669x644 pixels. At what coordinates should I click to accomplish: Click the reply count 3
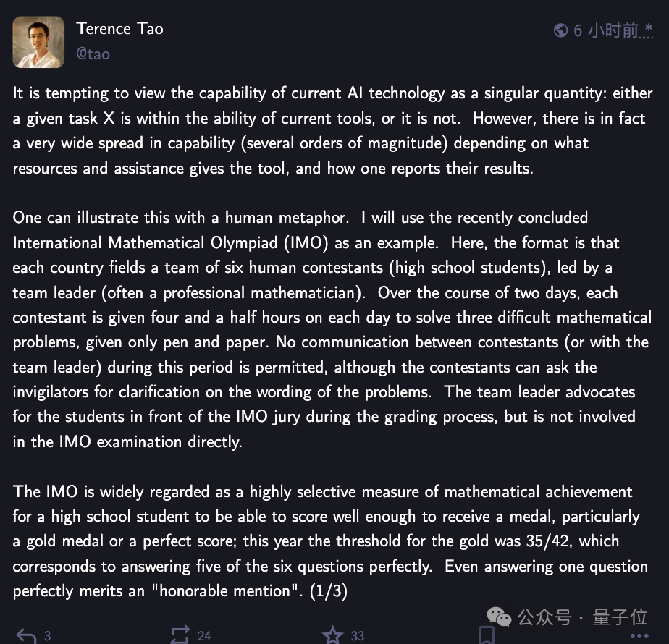point(47,636)
